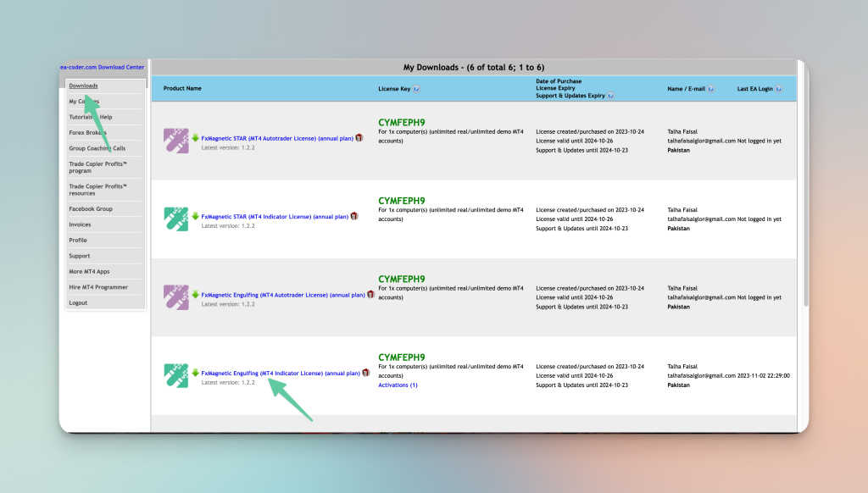The width and height of the screenshot is (868, 493).
Task: Click green product logo of STAR Indicator
Action: 175,219
